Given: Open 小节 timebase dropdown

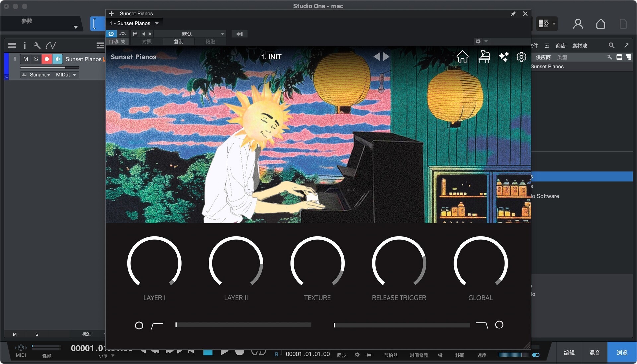Looking at the screenshot, I should click(106, 356).
